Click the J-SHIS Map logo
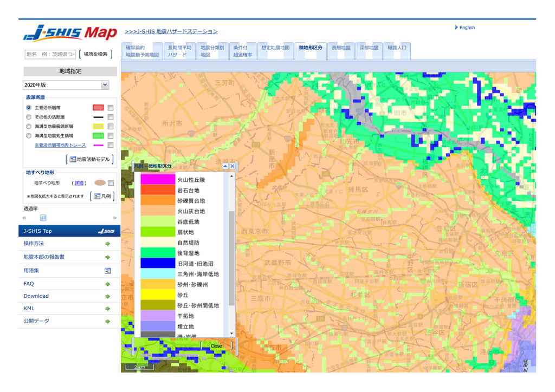555x392 pixels. (x=70, y=33)
